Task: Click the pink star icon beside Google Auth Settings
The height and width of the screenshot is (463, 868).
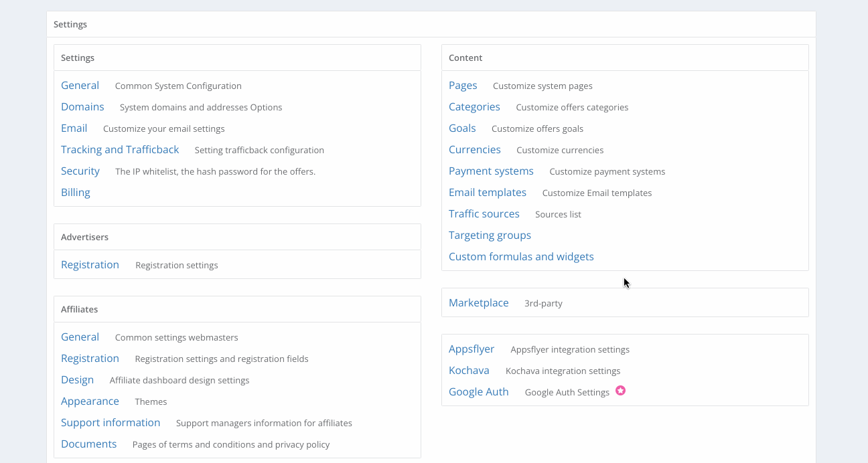Action: coord(620,391)
